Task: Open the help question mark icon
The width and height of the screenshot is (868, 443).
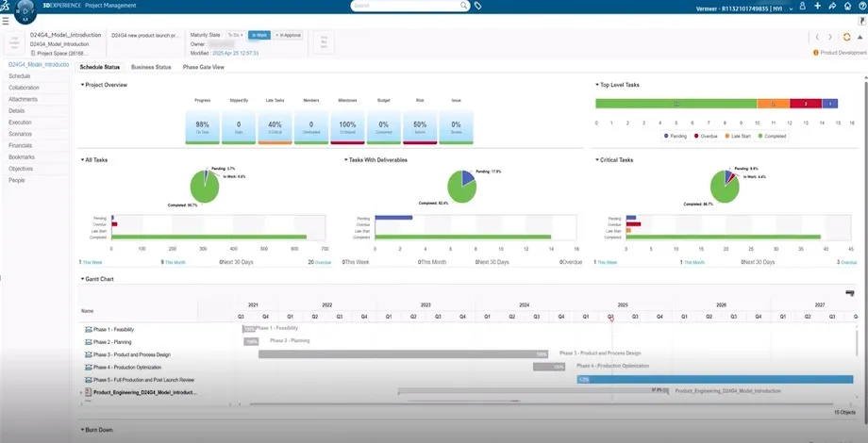Action: coord(862,6)
